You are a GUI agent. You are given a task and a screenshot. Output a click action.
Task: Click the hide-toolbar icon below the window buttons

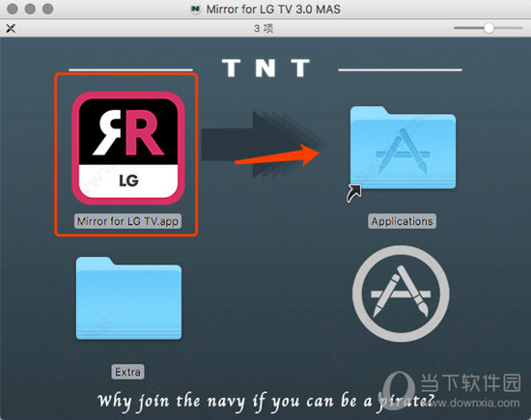click(x=11, y=28)
